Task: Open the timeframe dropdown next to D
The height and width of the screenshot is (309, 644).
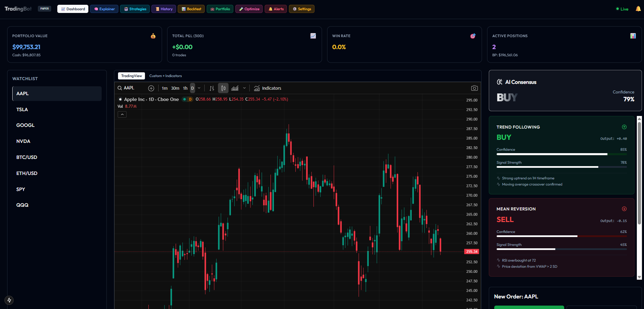Action: pos(199,88)
